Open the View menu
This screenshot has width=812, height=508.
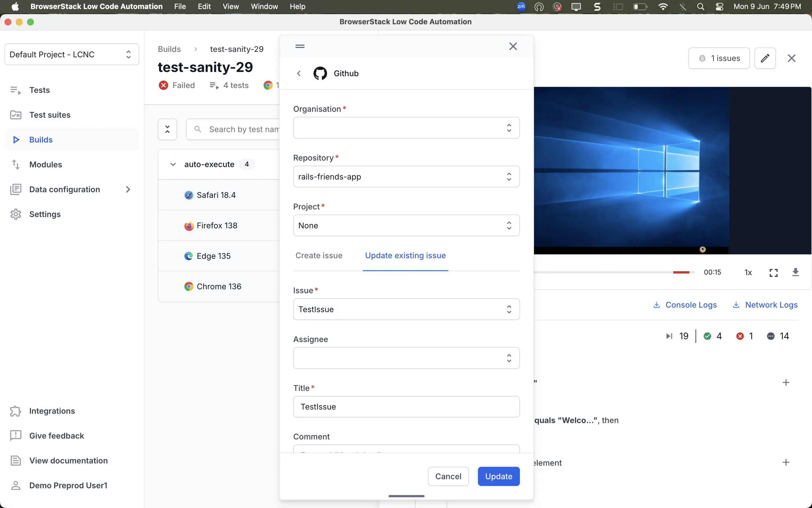pos(231,6)
